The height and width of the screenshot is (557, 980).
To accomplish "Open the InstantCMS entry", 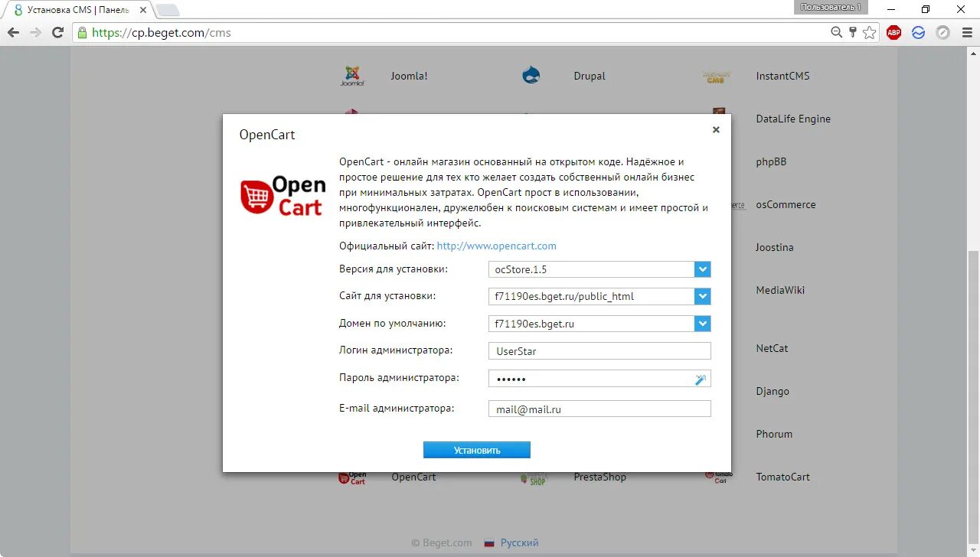I will [x=782, y=76].
